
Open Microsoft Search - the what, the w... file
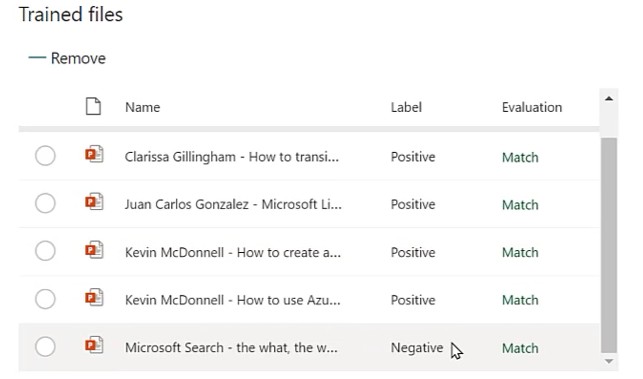(231, 348)
